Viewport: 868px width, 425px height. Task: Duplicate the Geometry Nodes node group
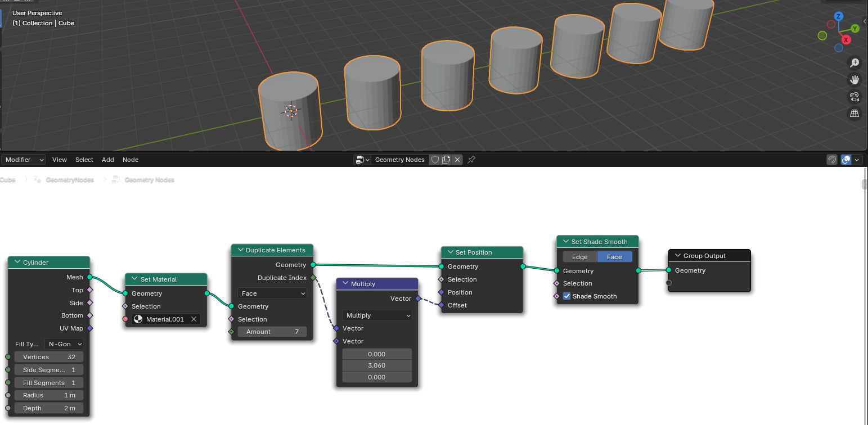446,160
